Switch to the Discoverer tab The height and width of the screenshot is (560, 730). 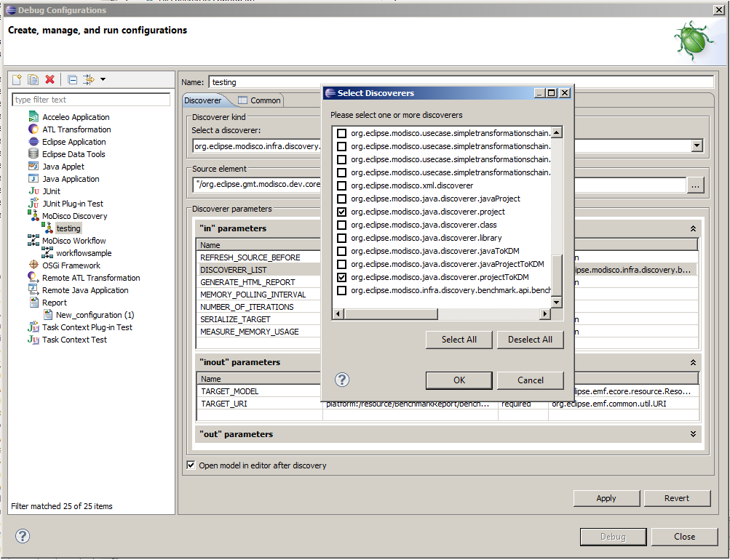[x=203, y=100]
